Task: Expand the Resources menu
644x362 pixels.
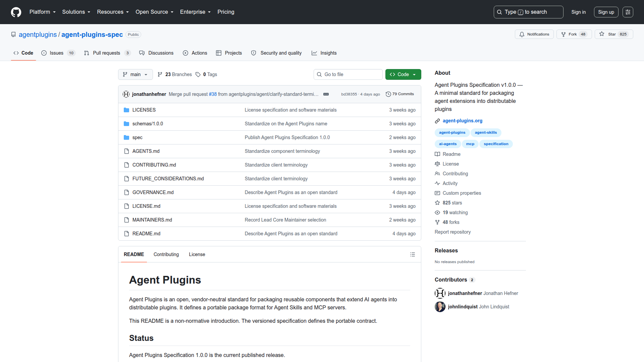Action: 113,12
